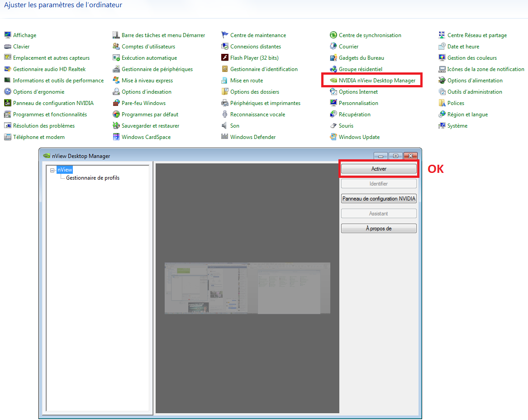Open the NVIDIA nView Desktop Manager icon
The image size is (528, 420).
click(x=333, y=81)
